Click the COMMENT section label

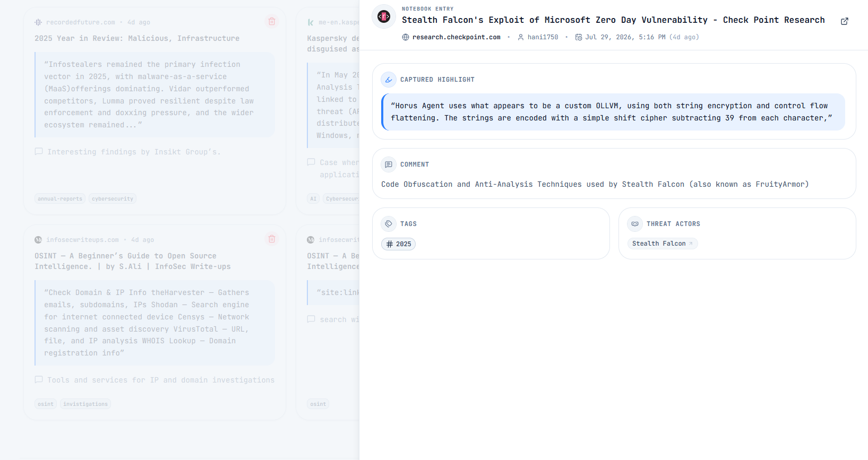pos(415,164)
